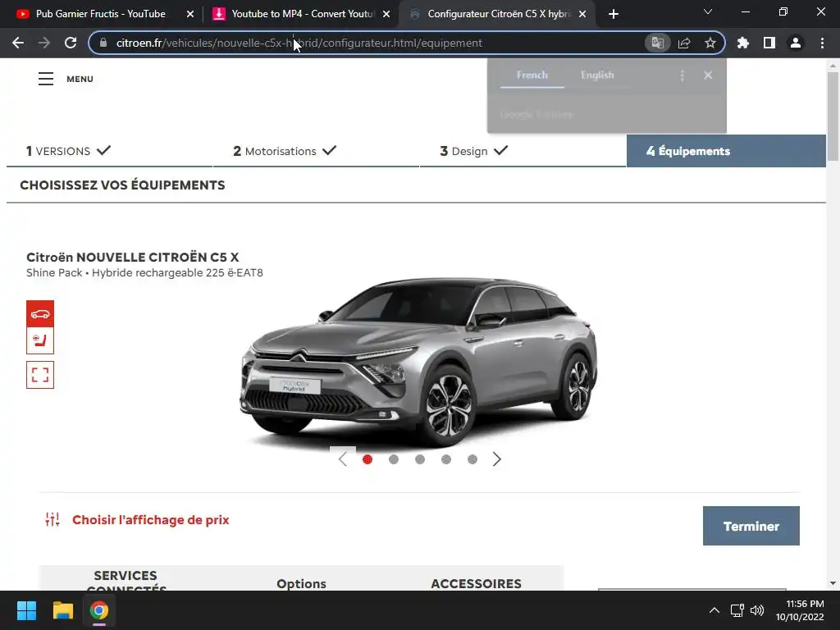Click the page vertical scrollbar thumb

pos(833,116)
